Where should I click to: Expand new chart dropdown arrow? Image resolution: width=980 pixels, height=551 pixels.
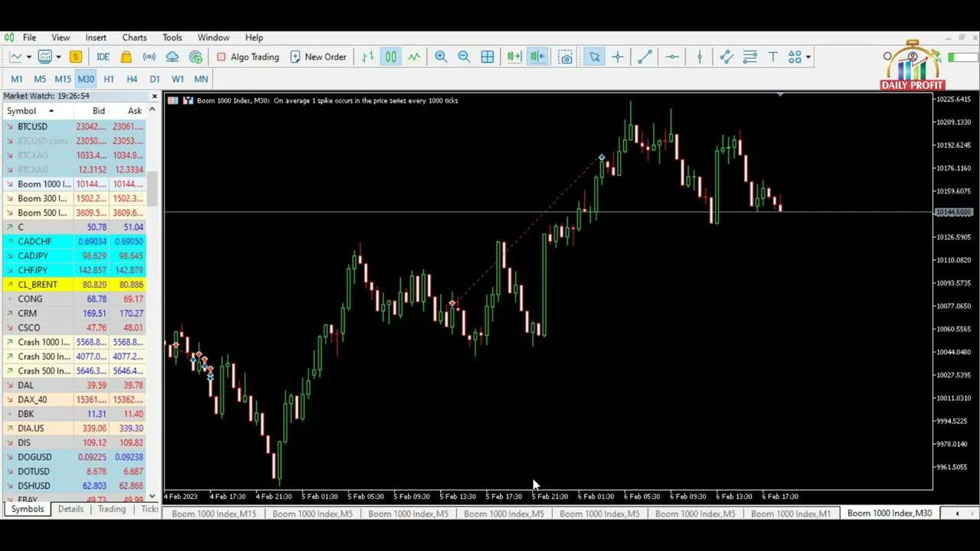(x=29, y=57)
